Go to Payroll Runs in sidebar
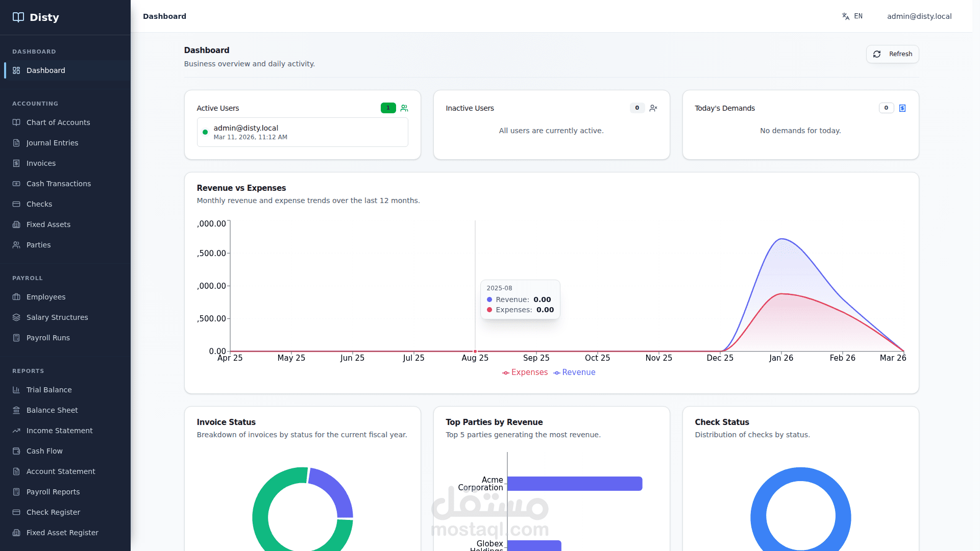The width and height of the screenshot is (980, 551). coord(48,338)
